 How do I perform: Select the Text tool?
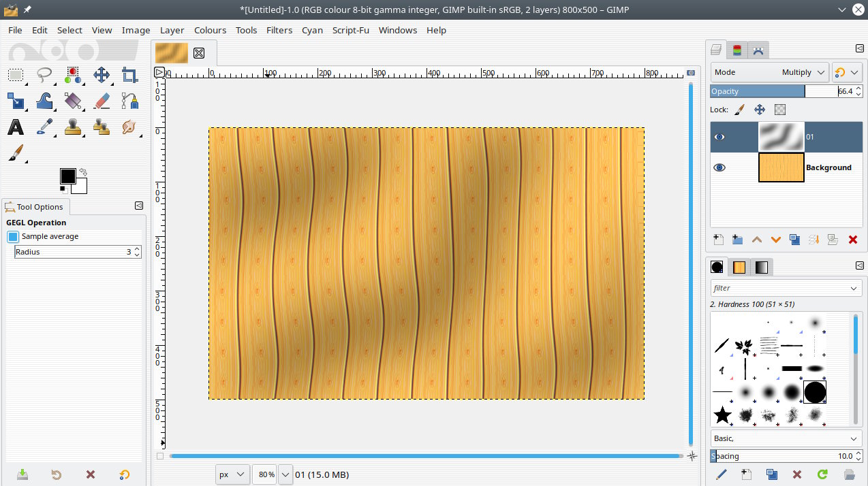click(16, 127)
